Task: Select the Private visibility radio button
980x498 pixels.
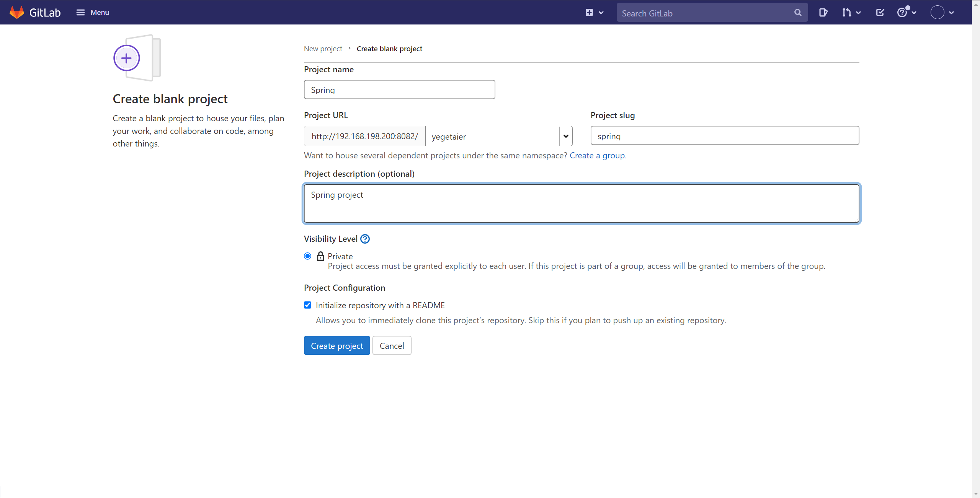Action: pyautogui.click(x=307, y=256)
